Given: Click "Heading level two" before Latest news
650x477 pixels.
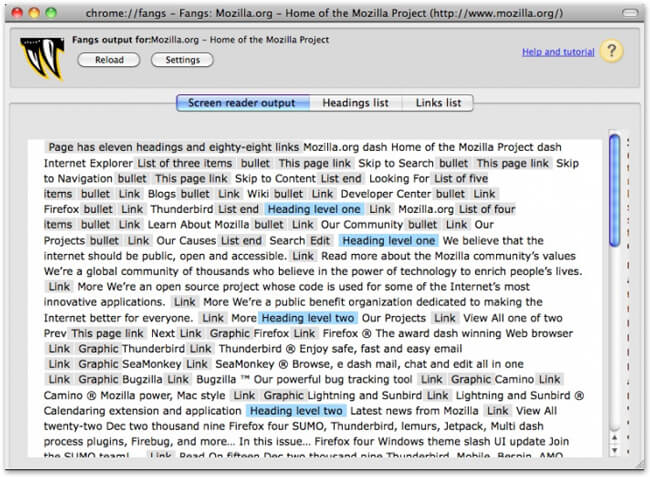Looking at the screenshot, I should [296, 411].
